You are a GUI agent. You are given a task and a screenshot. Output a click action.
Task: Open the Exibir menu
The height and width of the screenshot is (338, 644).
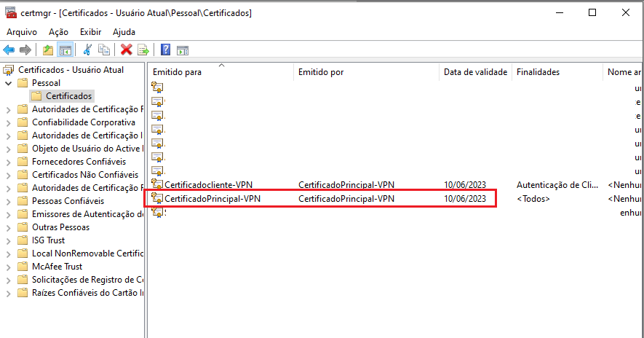(x=91, y=32)
